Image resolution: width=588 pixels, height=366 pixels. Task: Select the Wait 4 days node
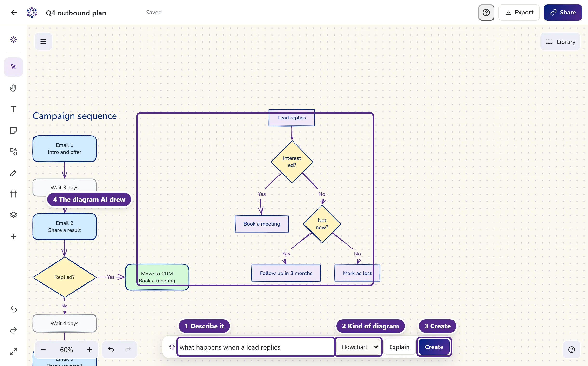coord(64,323)
